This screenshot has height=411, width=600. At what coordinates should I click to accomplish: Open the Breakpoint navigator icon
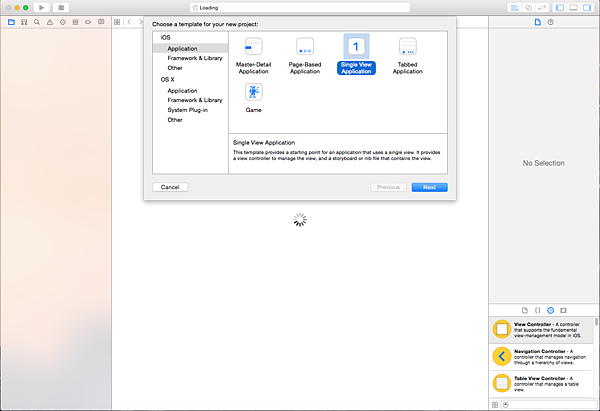pos(88,22)
